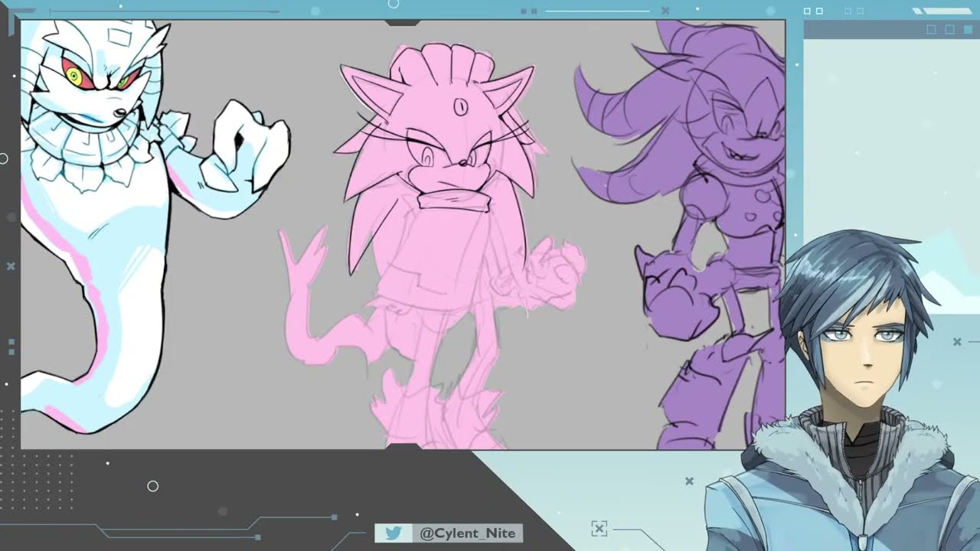
Task: Click the @Cylent_Nite handle text
Action: pos(467,533)
